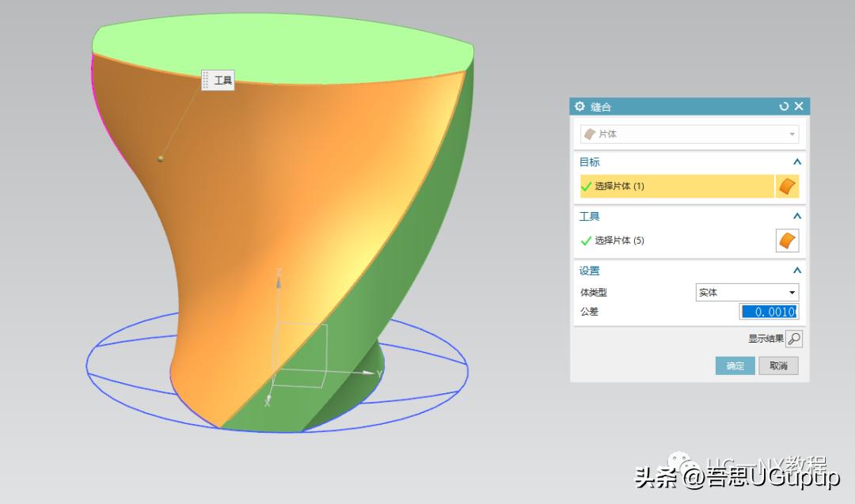Viewport: 855px width, 504px height.
Task: Click the tool anchor point on the orange surface
Action: 160,158
